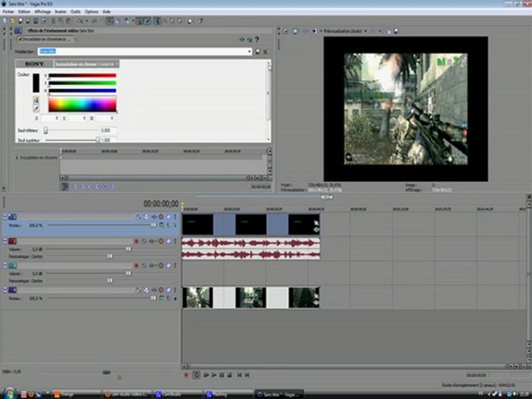The width and height of the screenshot is (532, 399).
Task: Click the Seuil inférieur slider handle
Action: tap(45, 130)
